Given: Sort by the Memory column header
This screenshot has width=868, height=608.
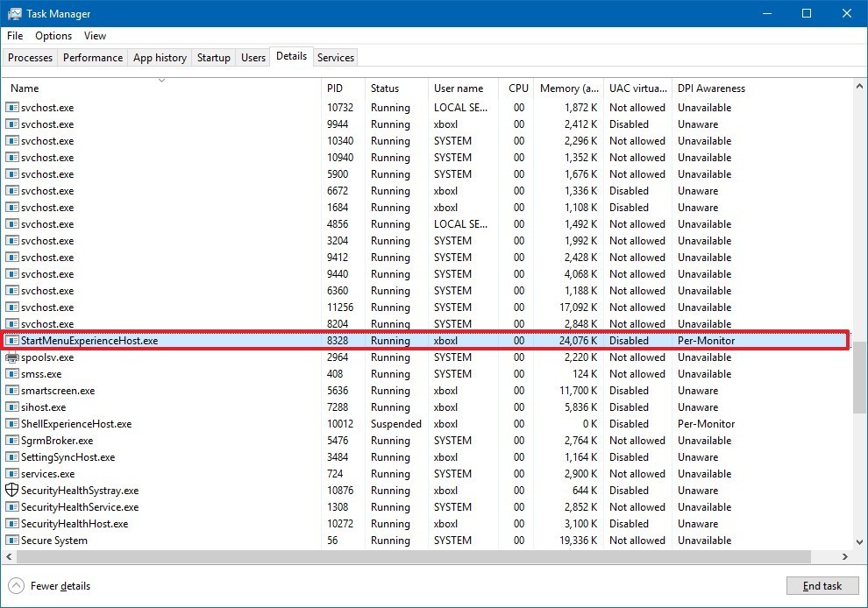Looking at the screenshot, I should click(568, 88).
